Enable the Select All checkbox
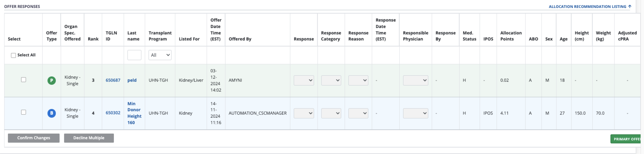The image size is (644, 154). click(14, 55)
